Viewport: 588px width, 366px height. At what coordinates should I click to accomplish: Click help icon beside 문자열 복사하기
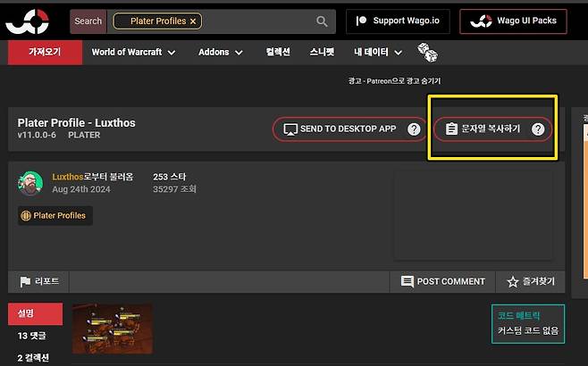pyautogui.click(x=538, y=129)
